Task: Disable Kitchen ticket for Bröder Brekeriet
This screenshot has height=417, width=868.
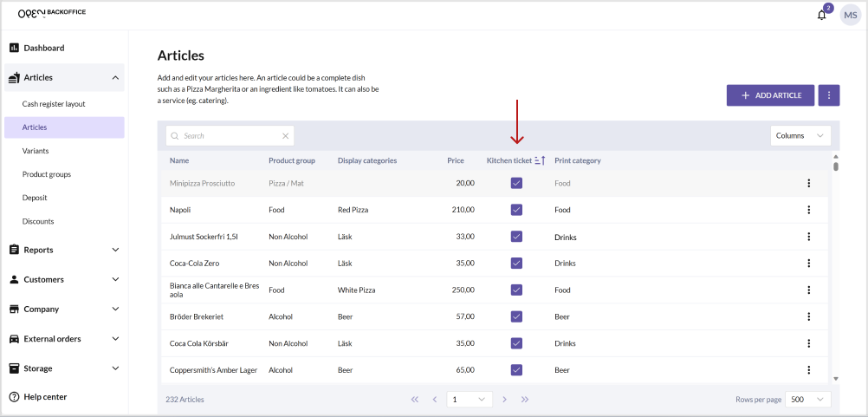Action: point(516,316)
